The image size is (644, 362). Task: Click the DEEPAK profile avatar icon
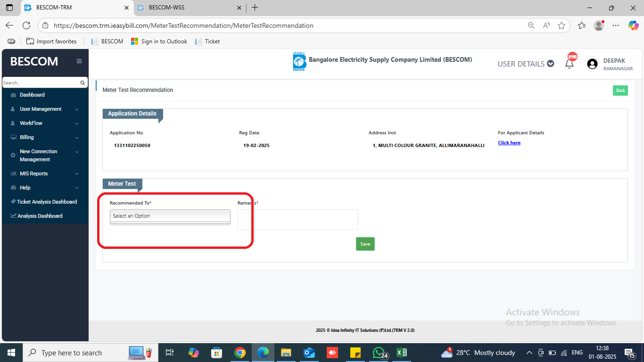coord(593,64)
